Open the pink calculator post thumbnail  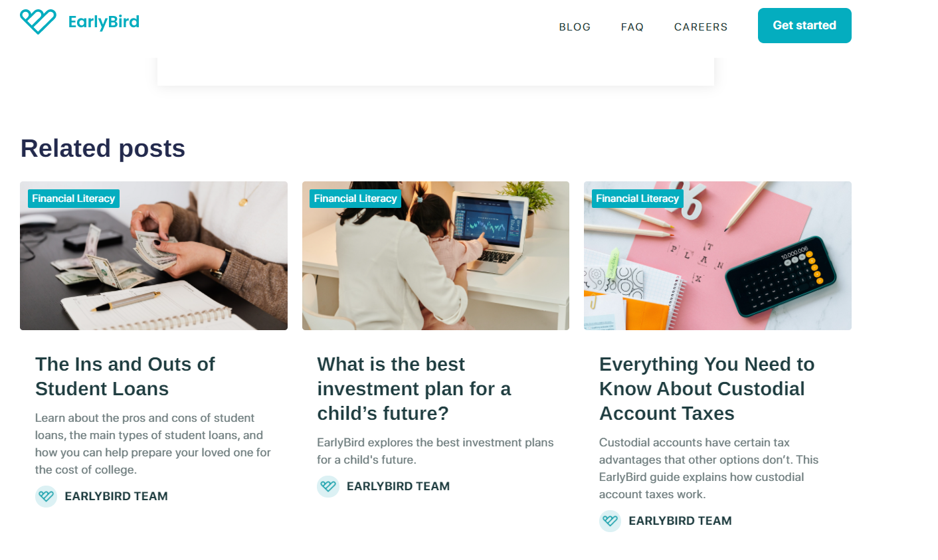[x=717, y=256]
